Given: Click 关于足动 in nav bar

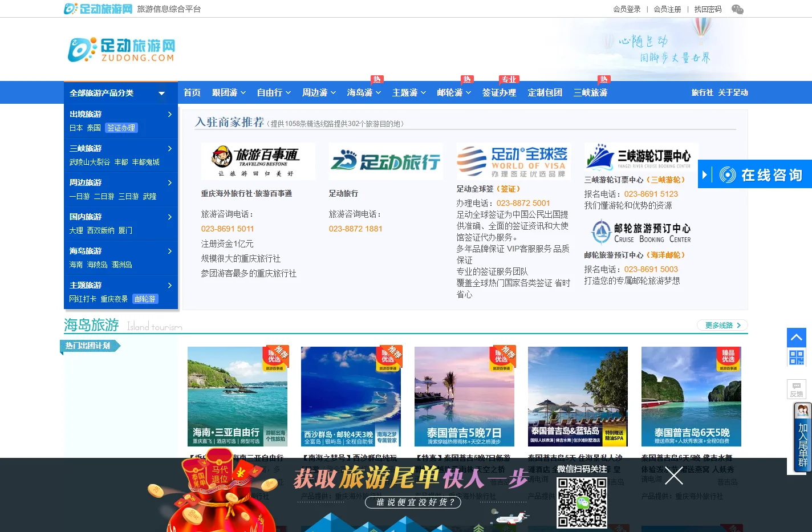Looking at the screenshot, I should click(x=733, y=92).
